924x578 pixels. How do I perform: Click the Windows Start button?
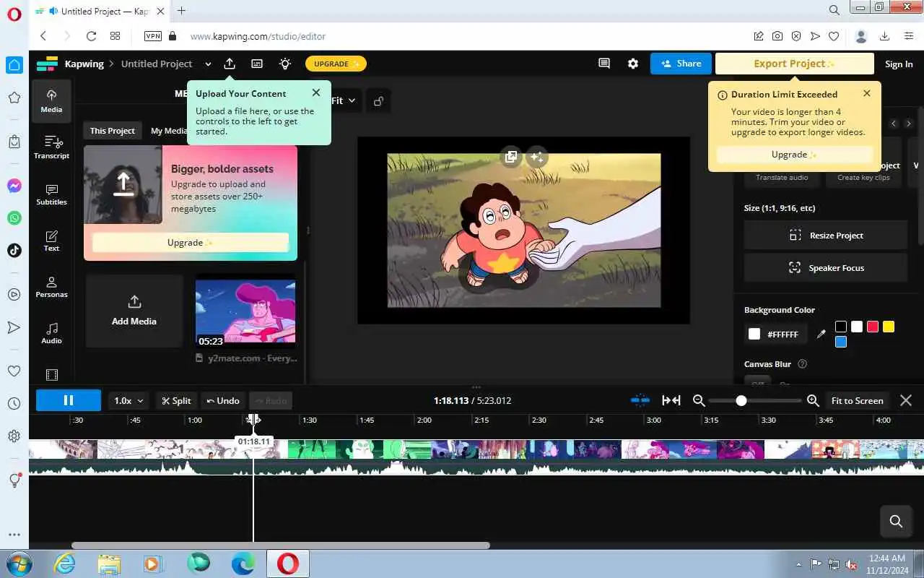18,564
